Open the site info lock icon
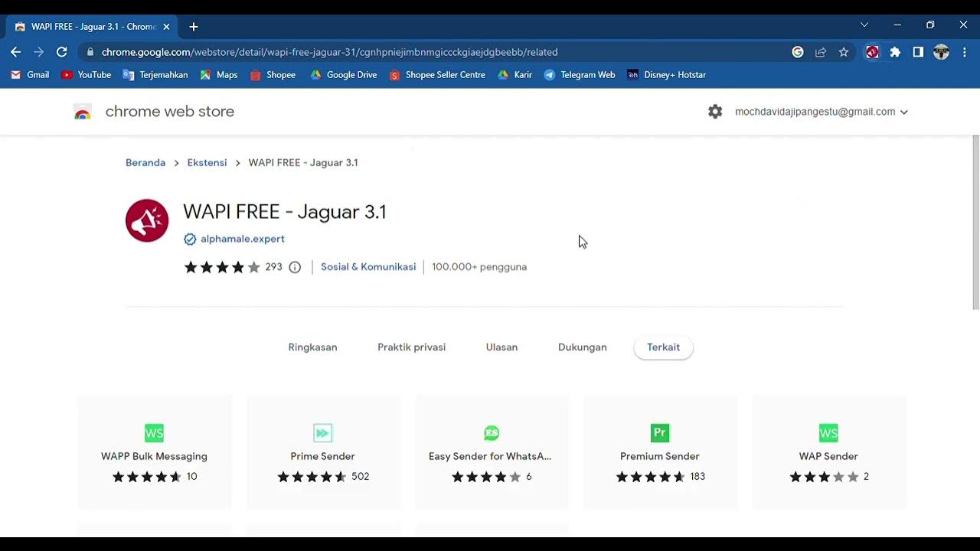This screenshot has height=551, width=980. pos(90,52)
